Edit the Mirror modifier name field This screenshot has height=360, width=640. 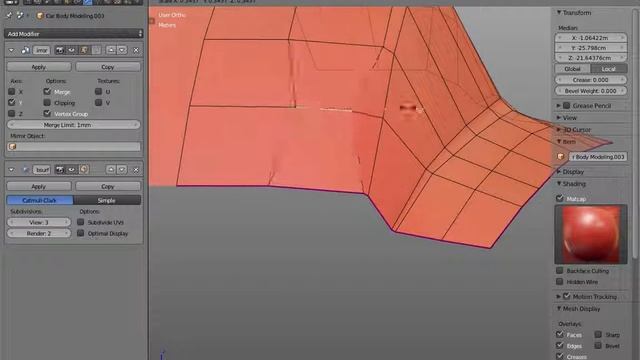point(41,50)
